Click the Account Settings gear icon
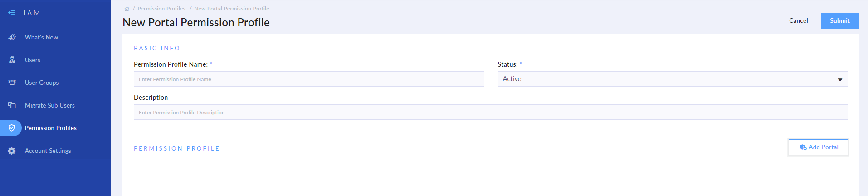This screenshot has height=196, width=868. (12, 151)
